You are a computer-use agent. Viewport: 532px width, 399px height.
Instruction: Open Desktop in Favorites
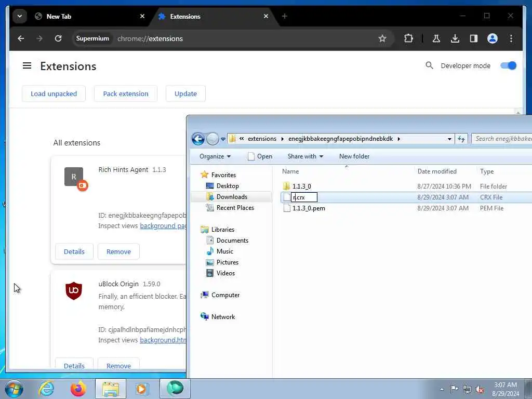tap(228, 186)
